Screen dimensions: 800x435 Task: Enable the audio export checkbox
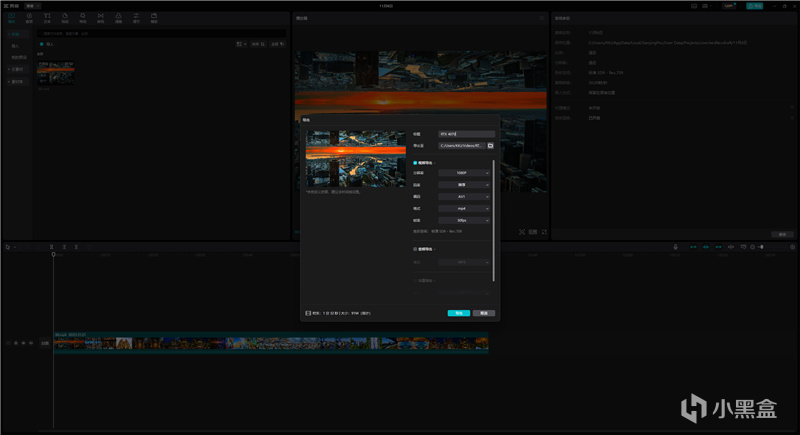point(416,249)
